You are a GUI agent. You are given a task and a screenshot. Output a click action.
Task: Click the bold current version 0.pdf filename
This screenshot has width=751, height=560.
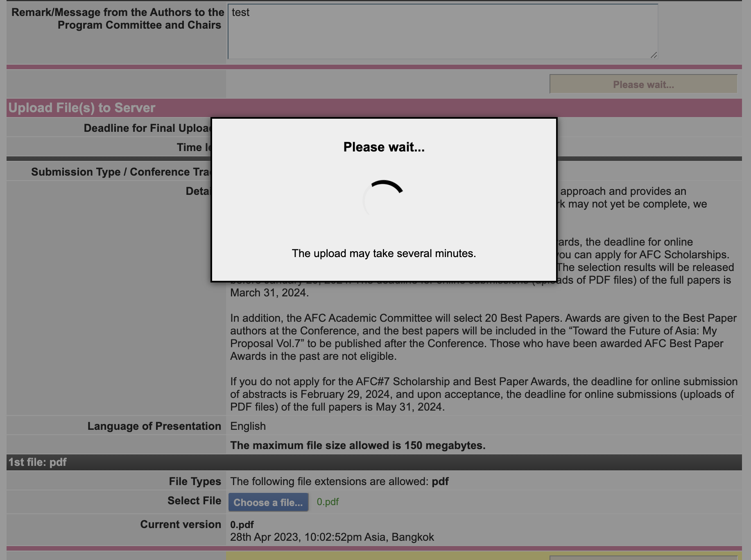pos(242,525)
